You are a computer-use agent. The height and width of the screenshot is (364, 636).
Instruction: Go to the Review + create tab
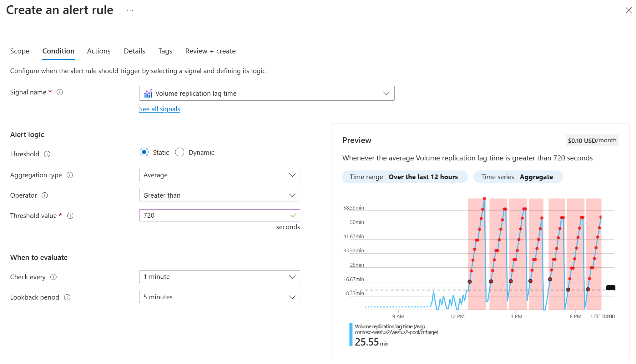point(210,51)
